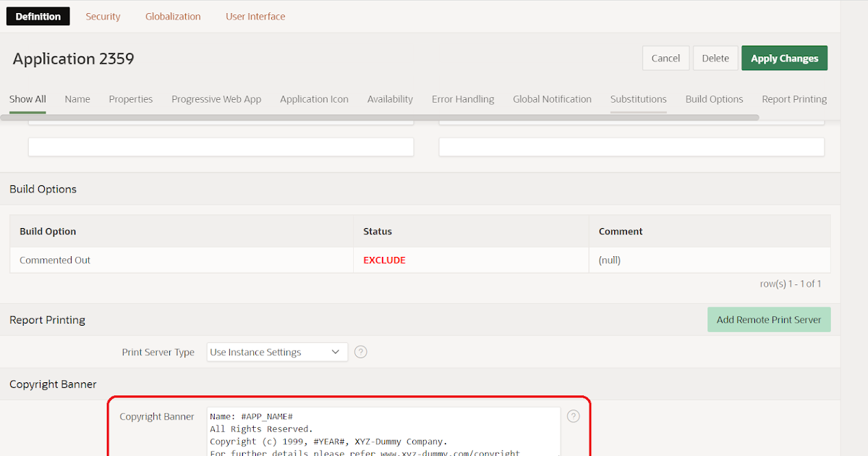Select the Global Notification subtab
This screenshot has width=868, height=456.
tap(552, 99)
